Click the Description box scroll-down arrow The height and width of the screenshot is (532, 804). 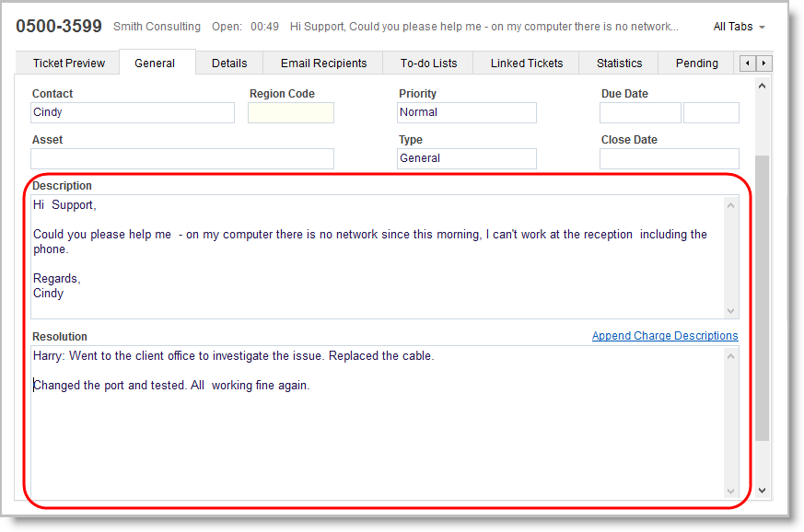click(x=731, y=310)
